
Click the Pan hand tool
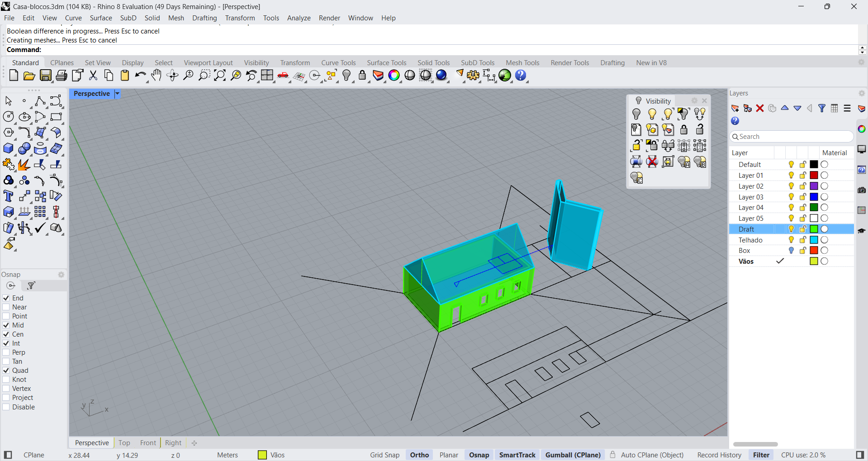pos(157,76)
